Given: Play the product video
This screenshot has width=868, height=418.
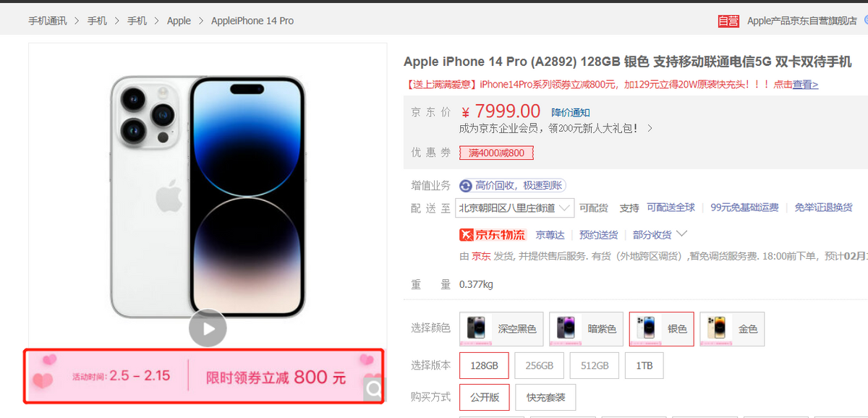Looking at the screenshot, I should coord(208,328).
